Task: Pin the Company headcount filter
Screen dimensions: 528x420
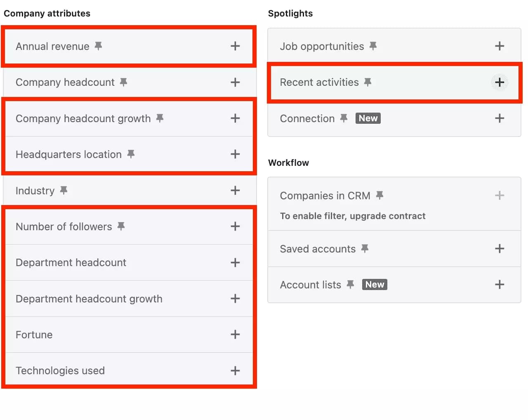Action: coord(123,82)
